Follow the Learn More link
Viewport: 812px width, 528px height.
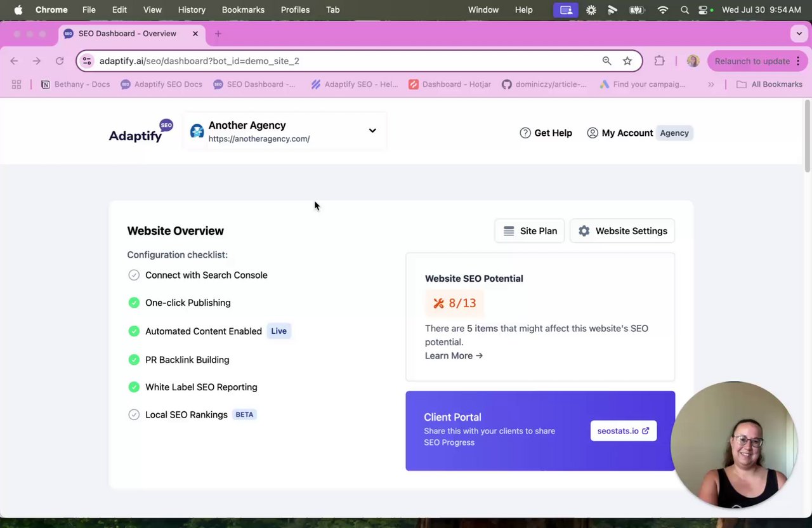(x=454, y=355)
